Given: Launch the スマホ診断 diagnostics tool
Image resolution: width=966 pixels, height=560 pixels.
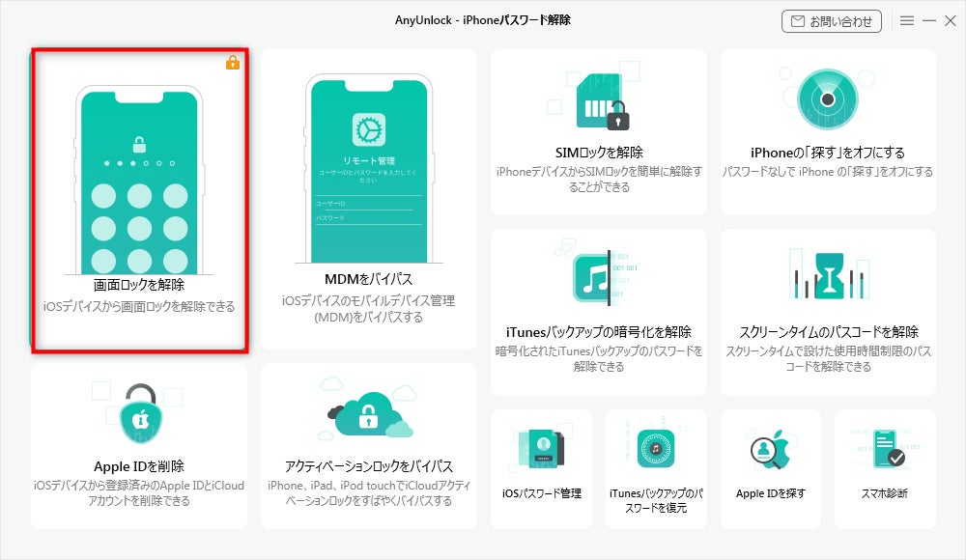Looking at the screenshot, I should click(886, 468).
